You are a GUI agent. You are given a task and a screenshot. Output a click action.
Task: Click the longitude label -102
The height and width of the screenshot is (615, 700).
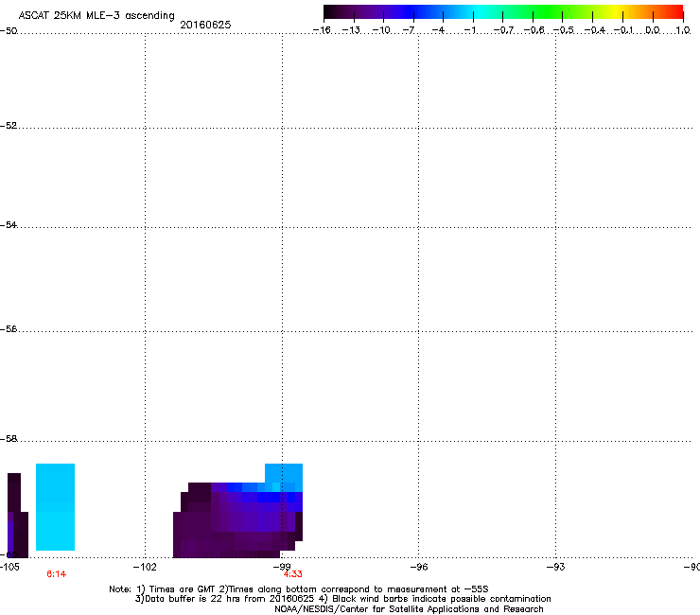pyautogui.click(x=145, y=567)
